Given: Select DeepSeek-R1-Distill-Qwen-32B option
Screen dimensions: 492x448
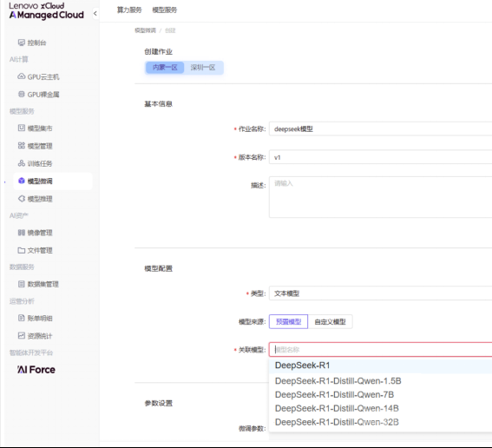Looking at the screenshot, I should pos(380,422).
